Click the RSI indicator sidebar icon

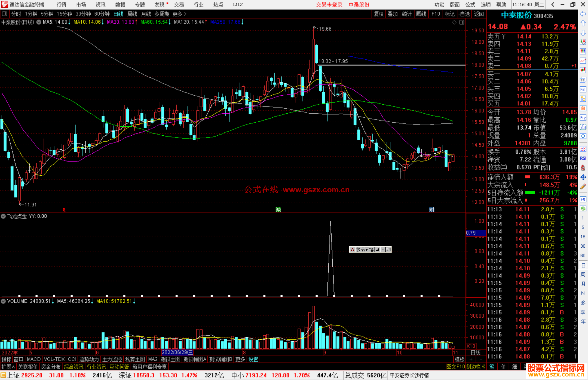583,158
